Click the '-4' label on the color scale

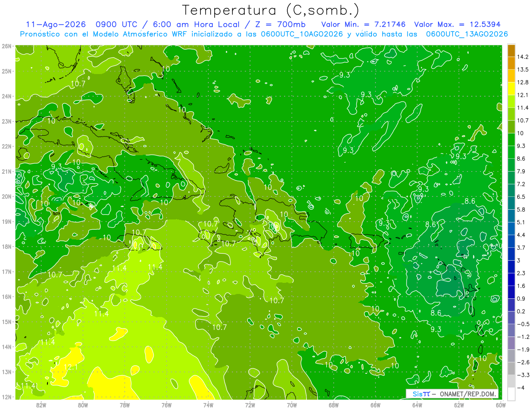pos(521,388)
